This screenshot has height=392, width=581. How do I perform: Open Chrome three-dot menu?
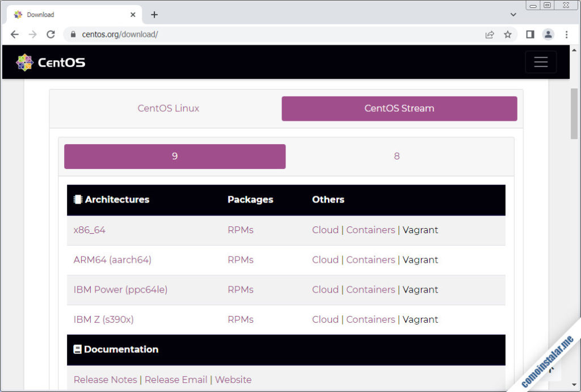point(566,35)
